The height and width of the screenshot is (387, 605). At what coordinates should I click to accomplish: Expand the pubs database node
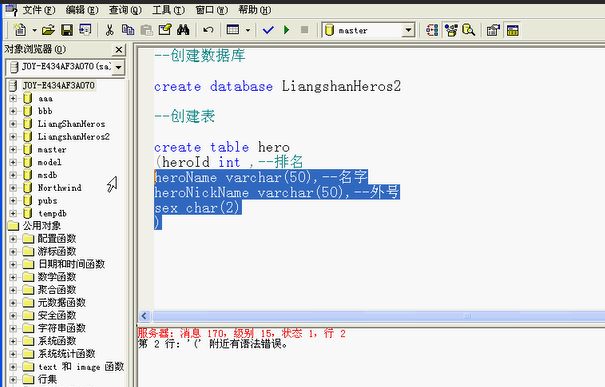pyautogui.click(x=13, y=201)
